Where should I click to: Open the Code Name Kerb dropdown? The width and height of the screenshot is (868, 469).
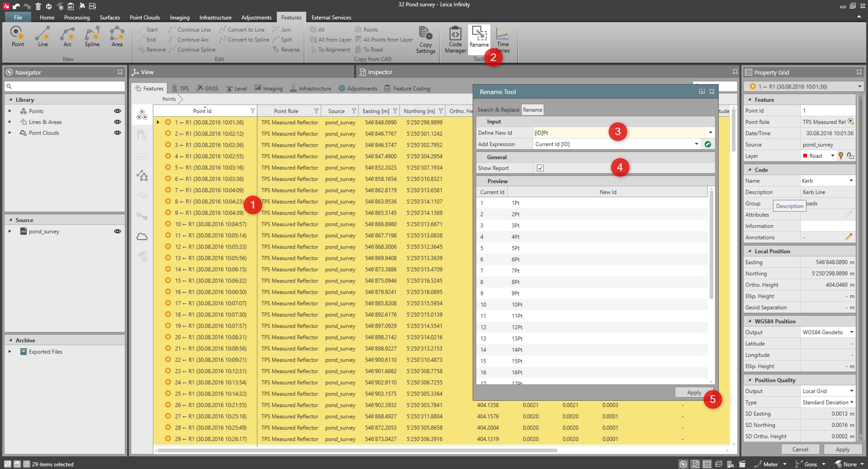851,181
